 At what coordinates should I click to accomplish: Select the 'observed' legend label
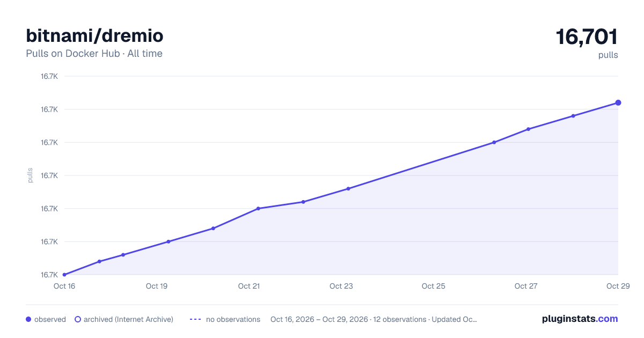pyautogui.click(x=50, y=319)
